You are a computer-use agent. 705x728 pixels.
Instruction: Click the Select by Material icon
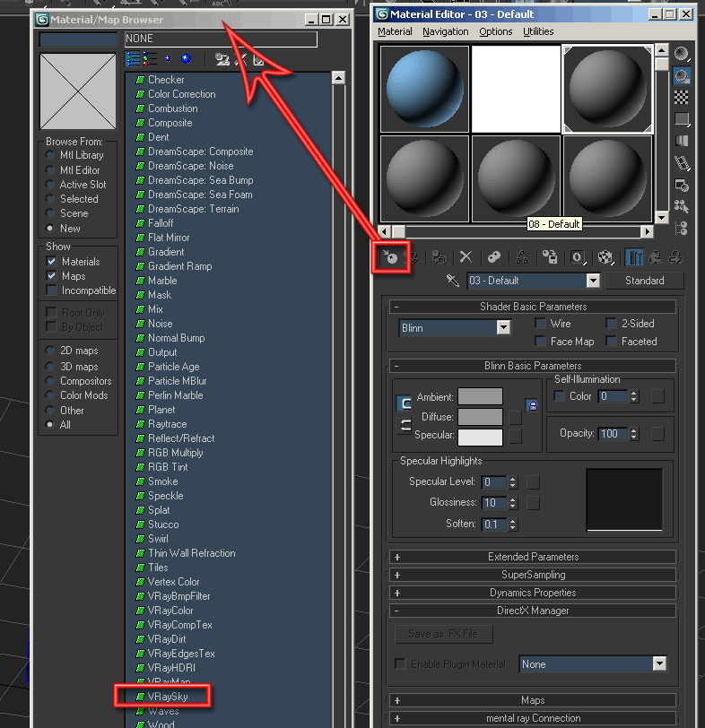[x=682, y=206]
